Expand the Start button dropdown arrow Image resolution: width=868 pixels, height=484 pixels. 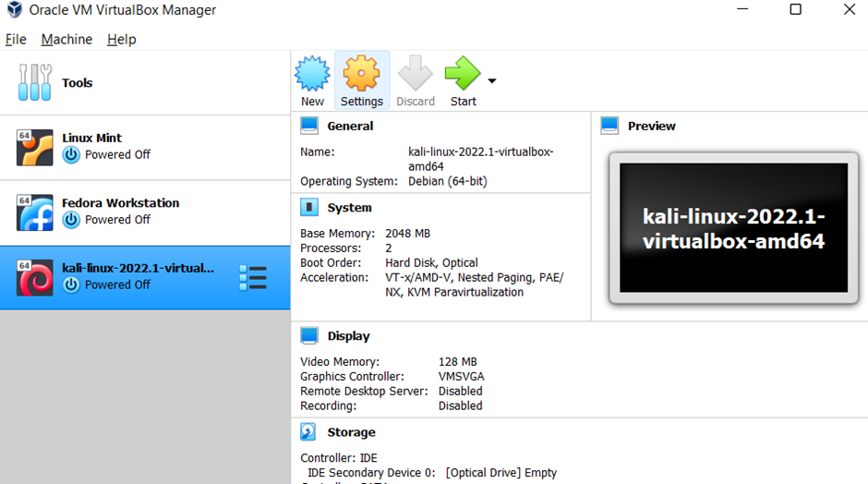click(492, 81)
